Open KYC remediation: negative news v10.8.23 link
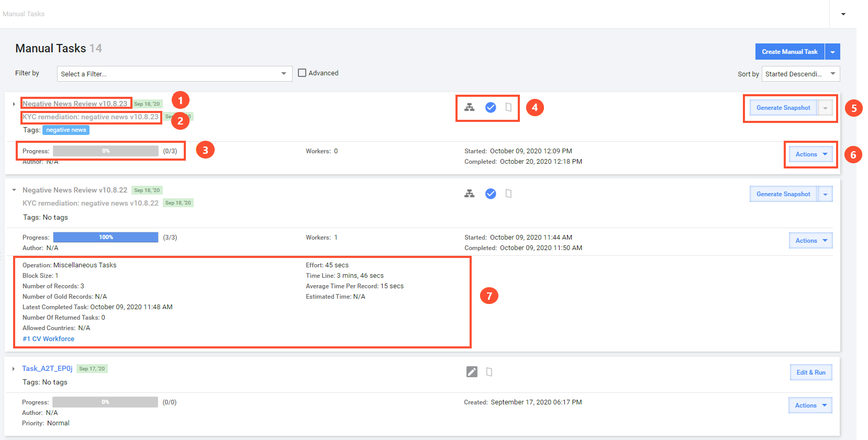 tap(91, 117)
